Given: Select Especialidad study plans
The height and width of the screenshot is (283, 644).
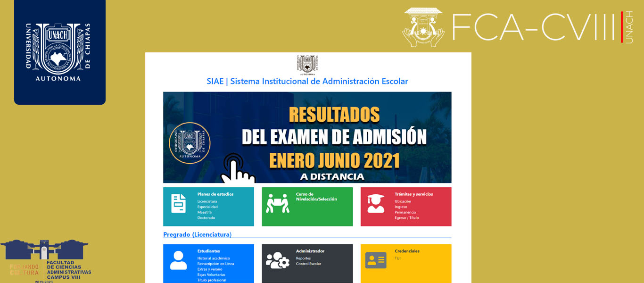Looking at the screenshot, I should tap(207, 207).
